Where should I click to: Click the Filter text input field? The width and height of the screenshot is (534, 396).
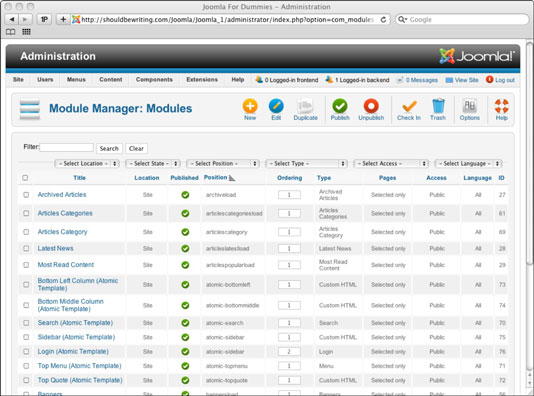pos(66,147)
